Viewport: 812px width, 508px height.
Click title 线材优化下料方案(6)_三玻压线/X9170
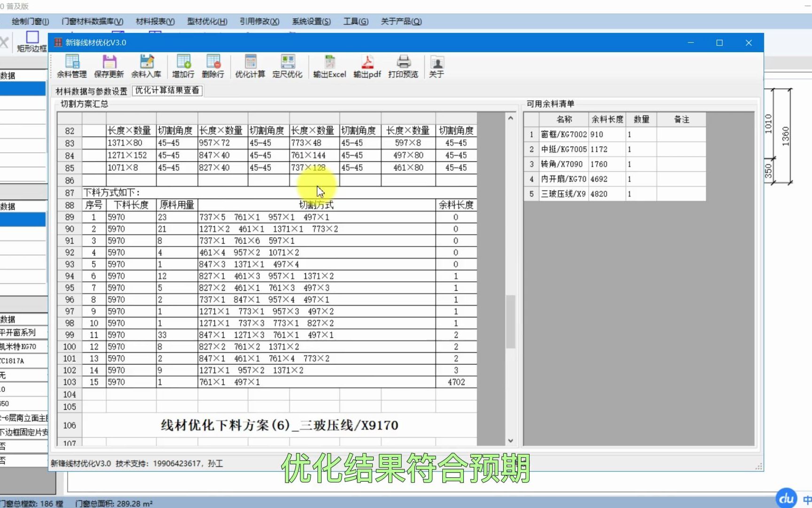pyautogui.click(x=280, y=425)
